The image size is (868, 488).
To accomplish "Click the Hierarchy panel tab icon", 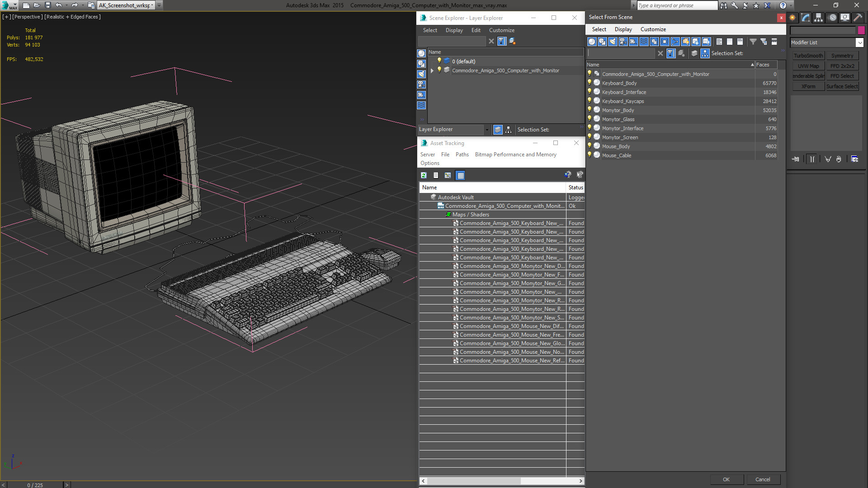I will [x=818, y=18].
